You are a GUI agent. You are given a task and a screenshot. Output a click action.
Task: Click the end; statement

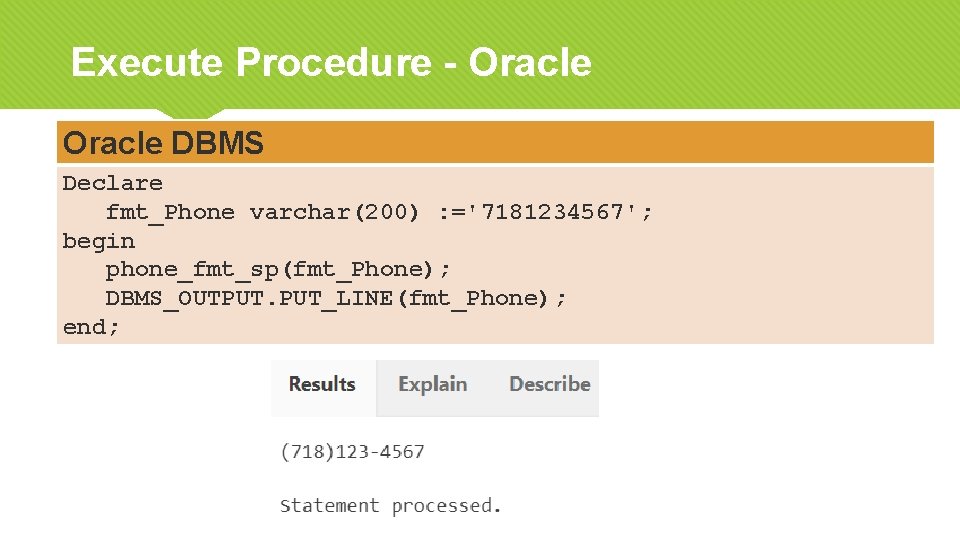click(91, 327)
